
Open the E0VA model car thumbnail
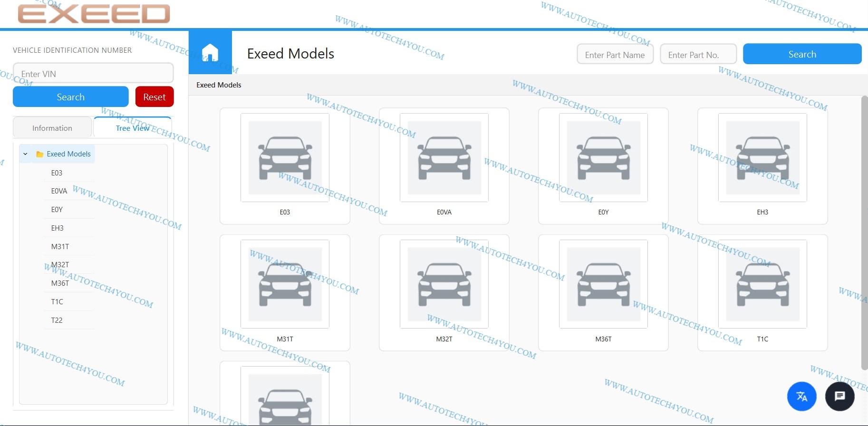[444, 157]
